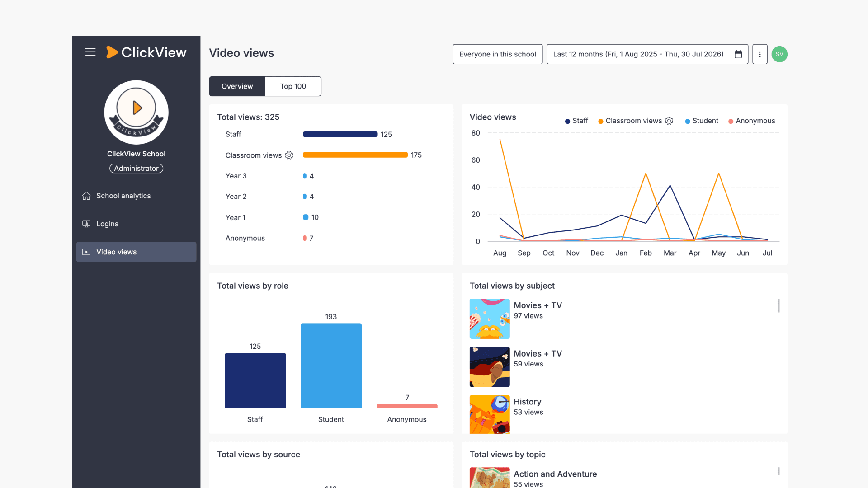Click the Staff column in role chart
Viewport: 868px width, 488px height.
point(255,380)
